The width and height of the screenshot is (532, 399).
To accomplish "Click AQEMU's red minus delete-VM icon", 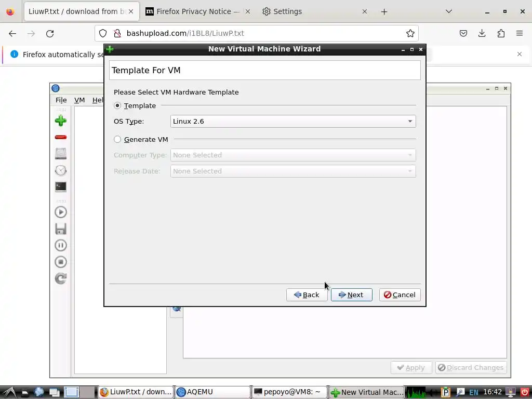I will click(x=61, y=137).
